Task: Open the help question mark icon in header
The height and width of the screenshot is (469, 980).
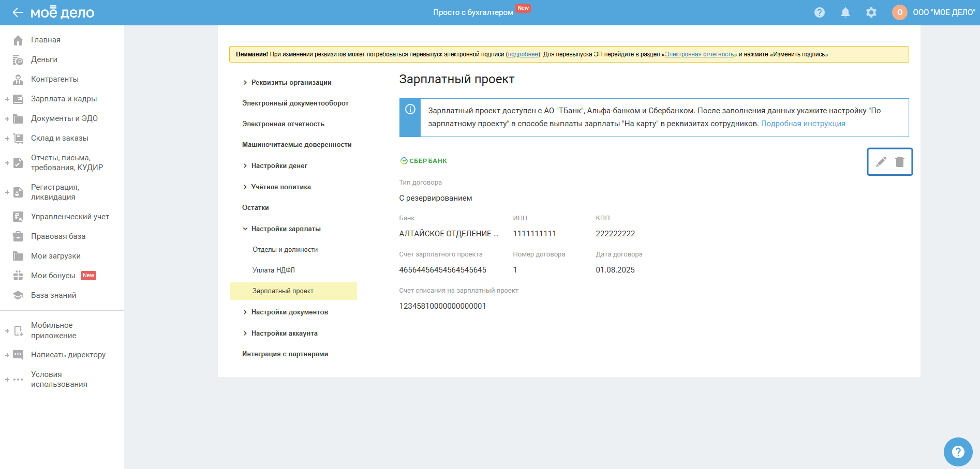Action: click(x=820, y=12)
